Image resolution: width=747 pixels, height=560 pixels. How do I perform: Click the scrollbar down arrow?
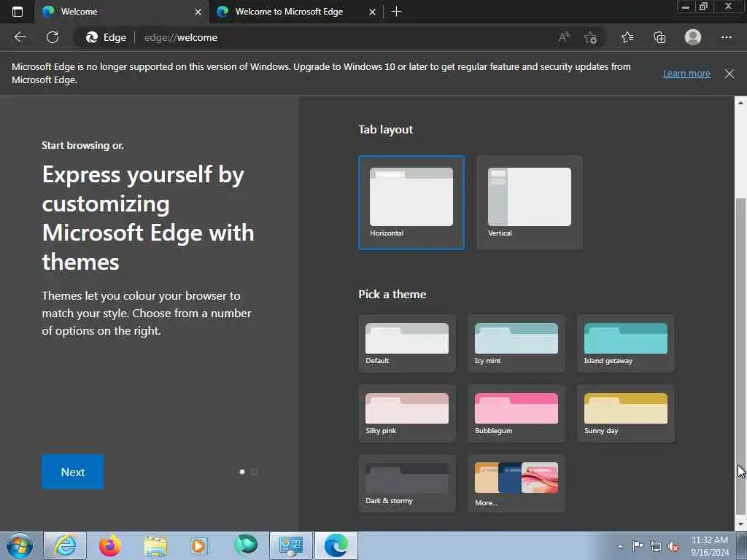[740, 524]
